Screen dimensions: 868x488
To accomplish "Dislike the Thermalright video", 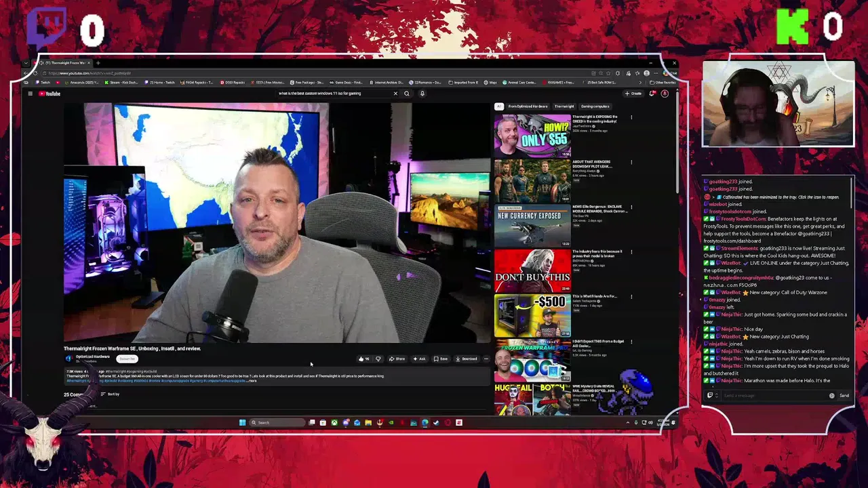I will pos(378,359).
